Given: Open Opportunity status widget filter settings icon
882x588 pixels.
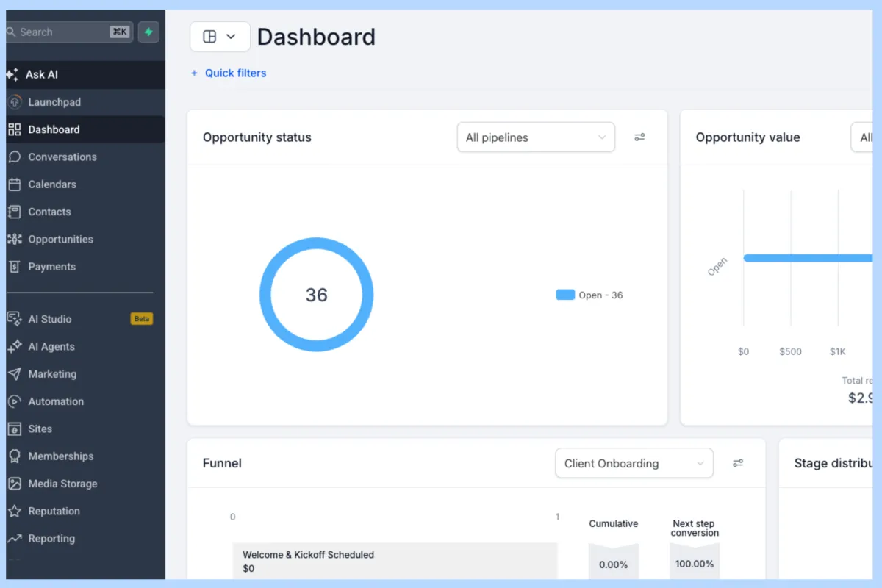Looking at the screenshot, I should tap(639, 137).
